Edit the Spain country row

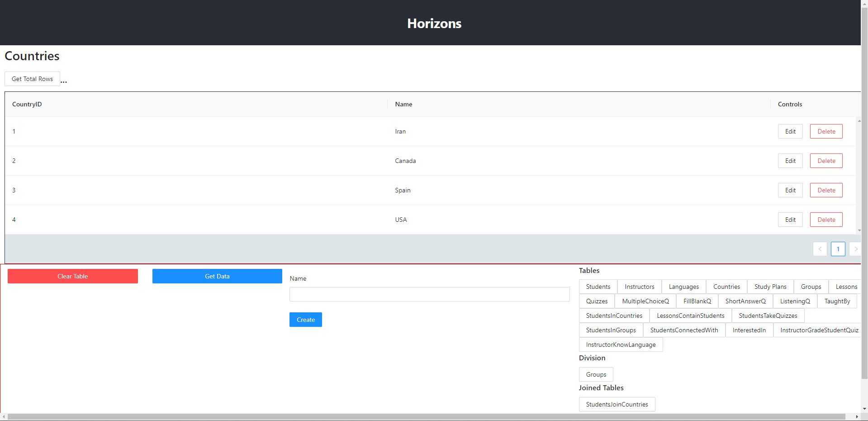(x=790, y=190)
